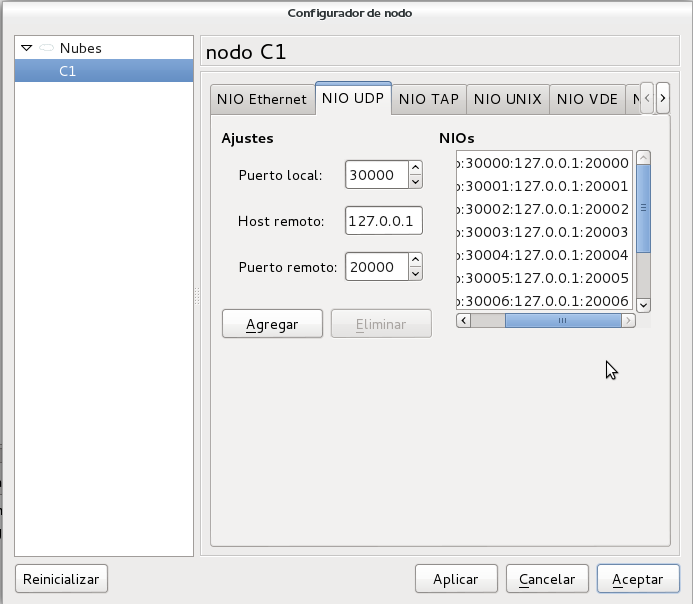
Task: Apply changes with Aplicar button
Action: (x=456, y=579)
